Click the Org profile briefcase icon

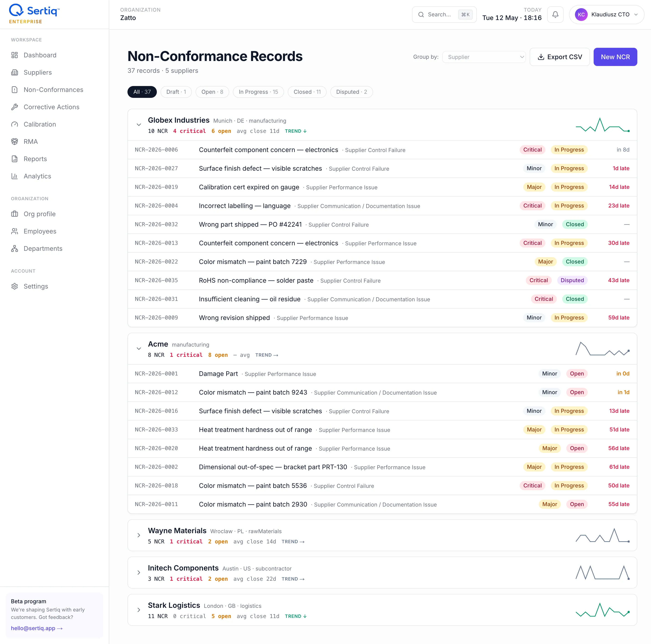15,214
